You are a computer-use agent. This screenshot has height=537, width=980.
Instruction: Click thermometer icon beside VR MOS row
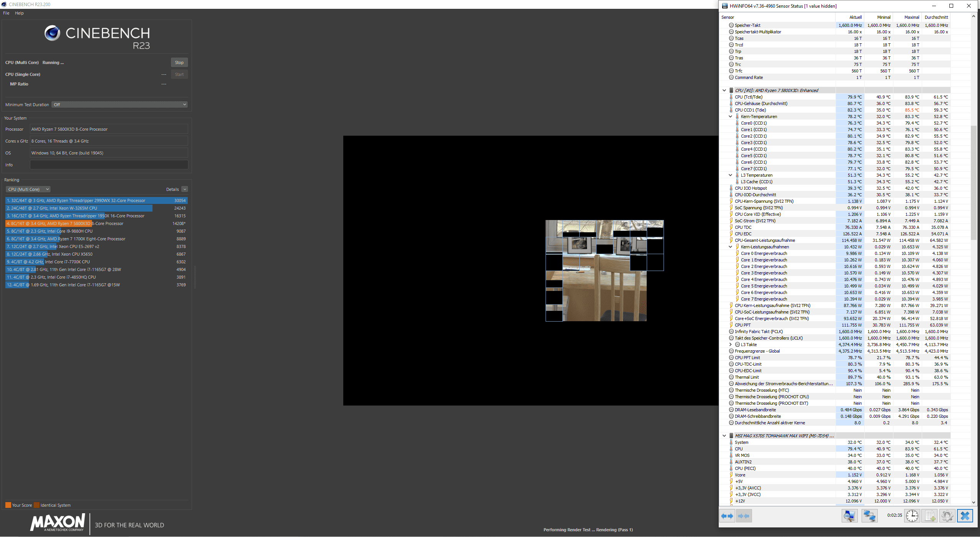731,455
